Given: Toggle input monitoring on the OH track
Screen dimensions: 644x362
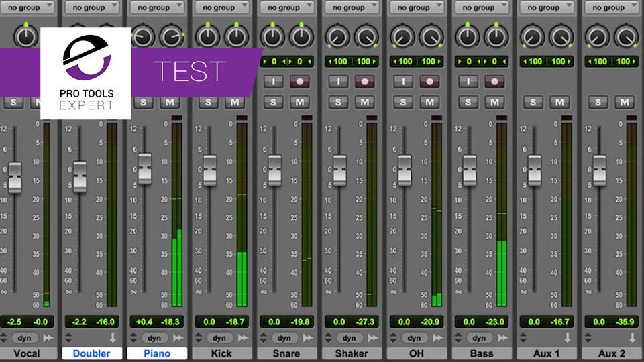Looking at the screenshot, I should coord(403,82).
